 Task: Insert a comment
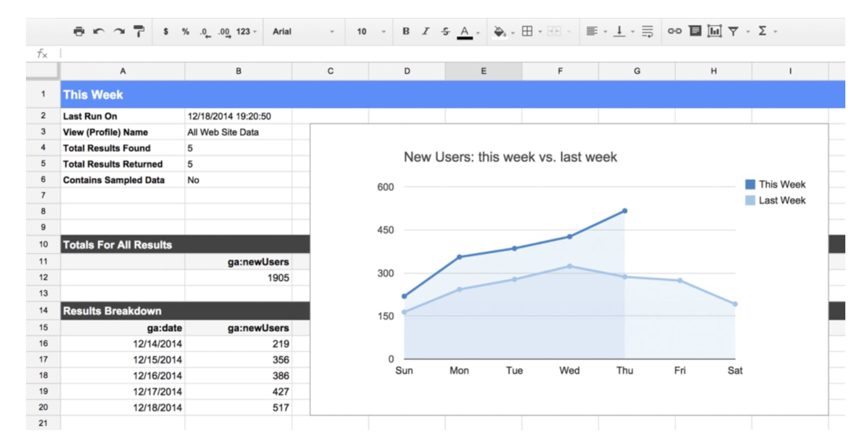(695, 31)
